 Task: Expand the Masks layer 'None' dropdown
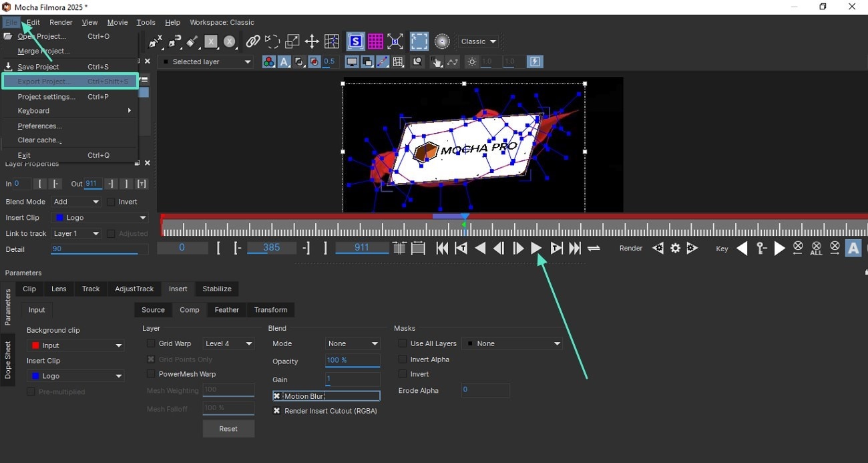click(x=512, y=343)
